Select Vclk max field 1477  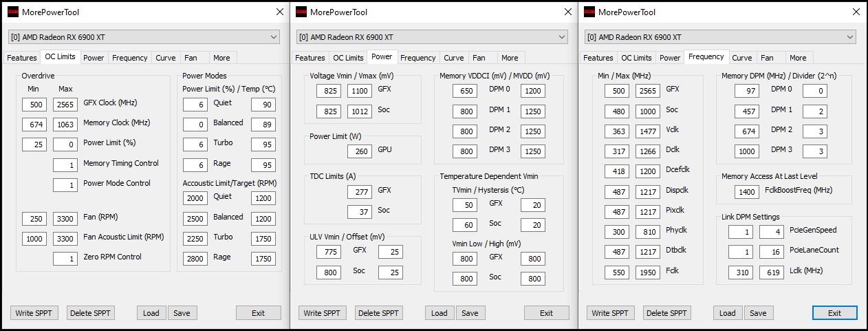point(648,131)
